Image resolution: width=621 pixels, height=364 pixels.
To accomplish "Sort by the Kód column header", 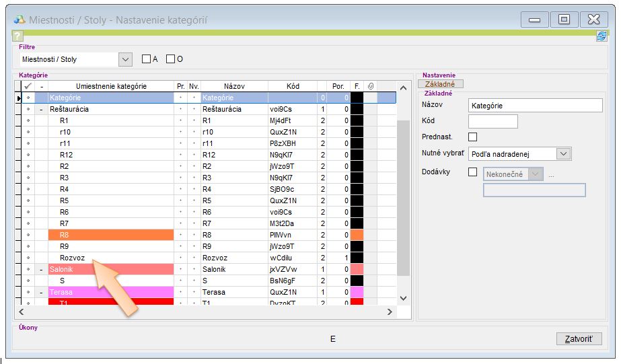I will click(293, 86).
